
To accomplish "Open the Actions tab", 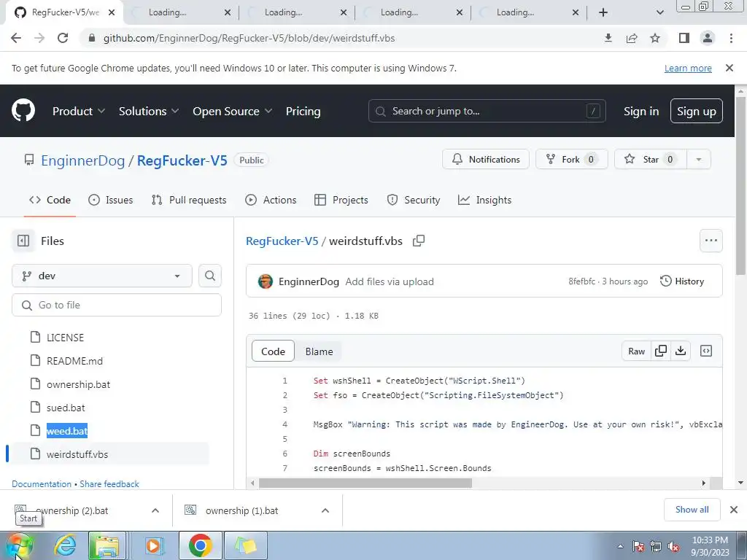I will pyautogui.click(x=271, y=200).
